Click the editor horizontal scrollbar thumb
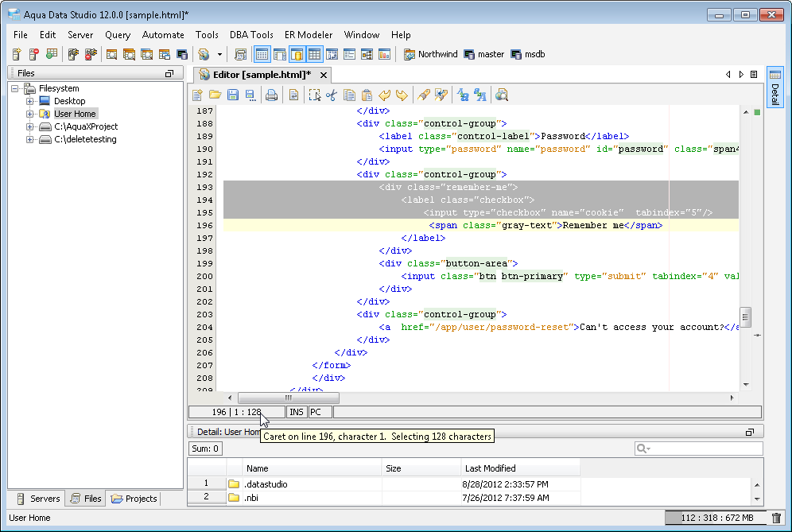792x532 pixels. tap(288, 398)
